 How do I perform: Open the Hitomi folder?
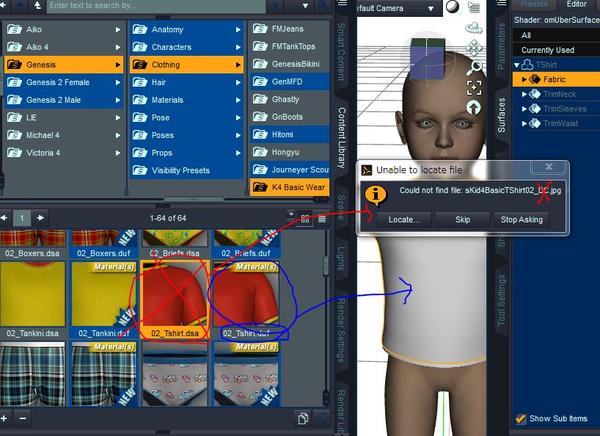coord(289,134)
